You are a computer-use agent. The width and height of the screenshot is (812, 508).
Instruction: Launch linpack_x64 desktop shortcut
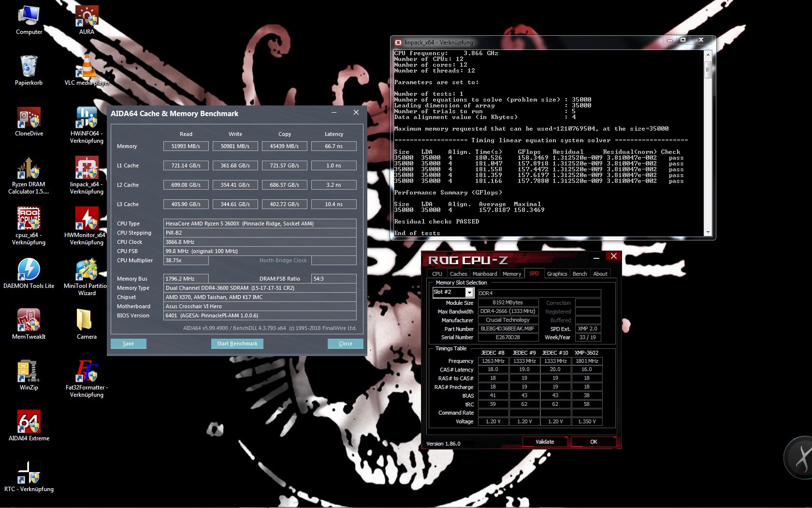[x=87, y=176]
